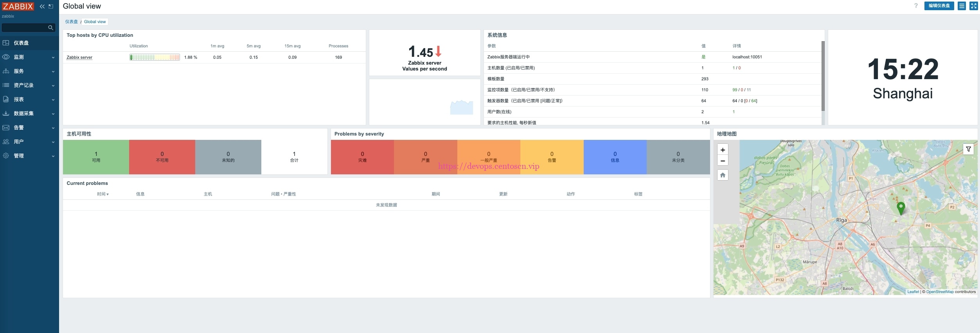The image size is (980, 333).
Task: Click the 仪表盘 dashboard grid icon
Action: tap(6, 43)
